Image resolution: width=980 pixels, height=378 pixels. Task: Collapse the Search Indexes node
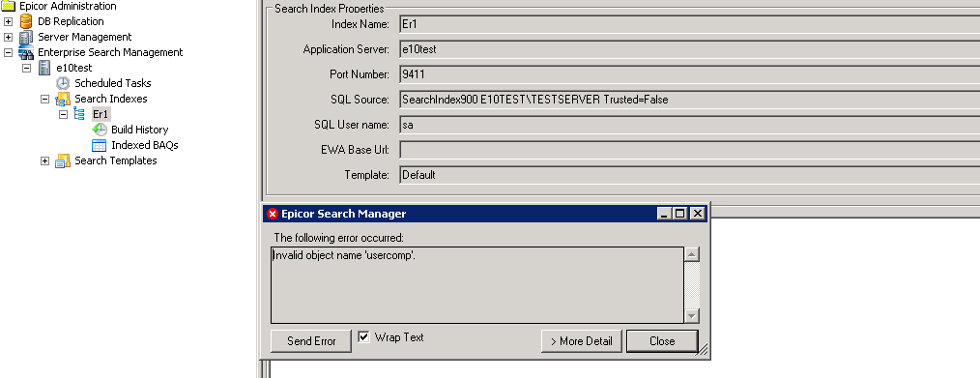(x=44, y=99)
